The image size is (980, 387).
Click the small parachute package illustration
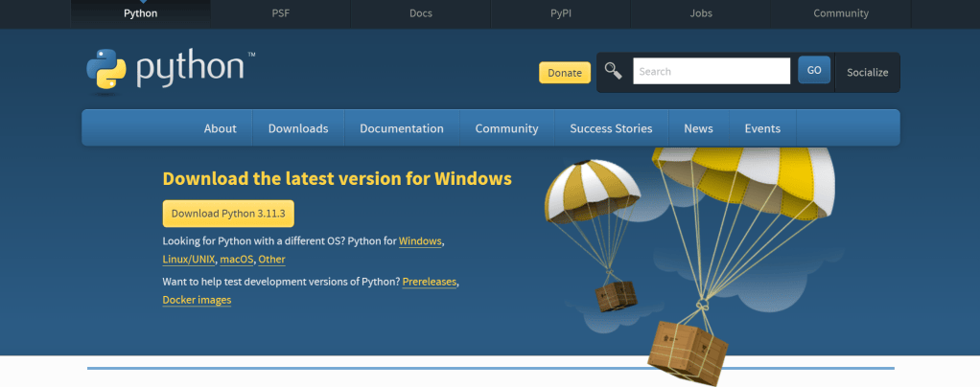point(592,236)
